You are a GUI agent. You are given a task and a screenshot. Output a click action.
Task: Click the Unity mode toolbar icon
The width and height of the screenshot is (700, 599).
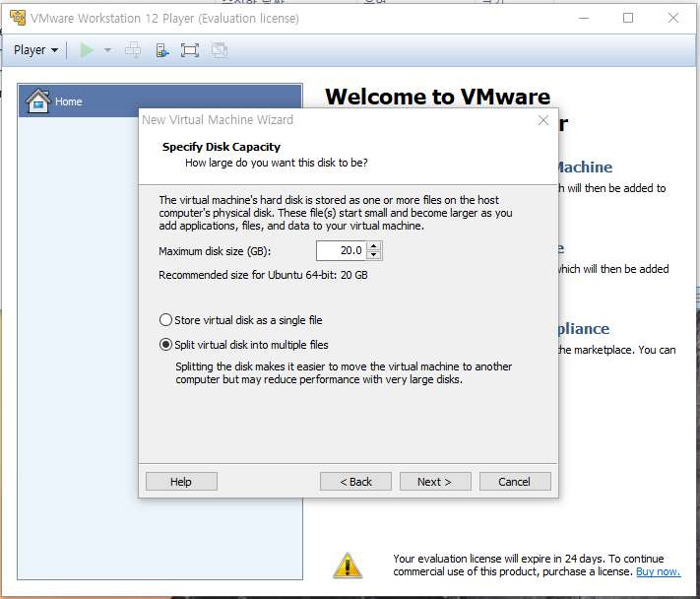coord(220,50)
